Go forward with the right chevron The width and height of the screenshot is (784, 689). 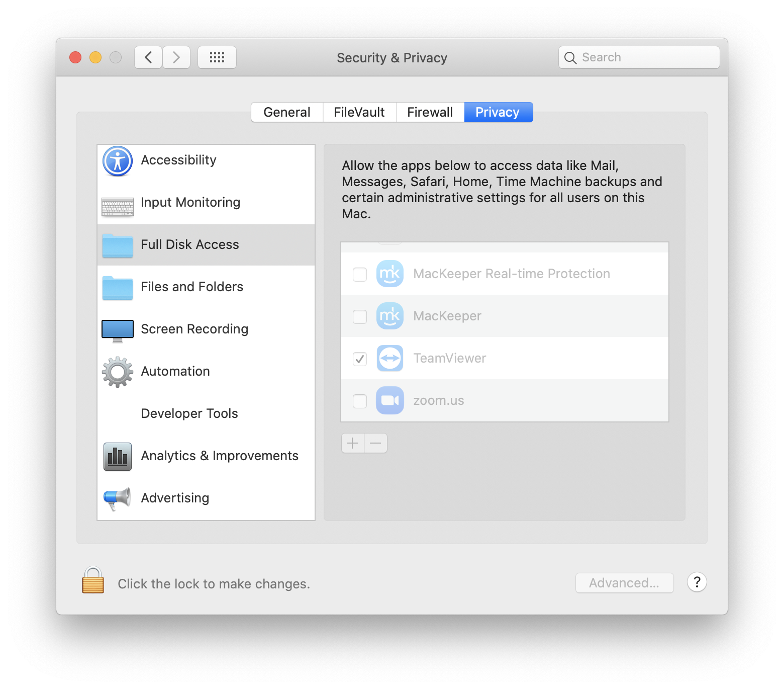(x=176, y=57)
